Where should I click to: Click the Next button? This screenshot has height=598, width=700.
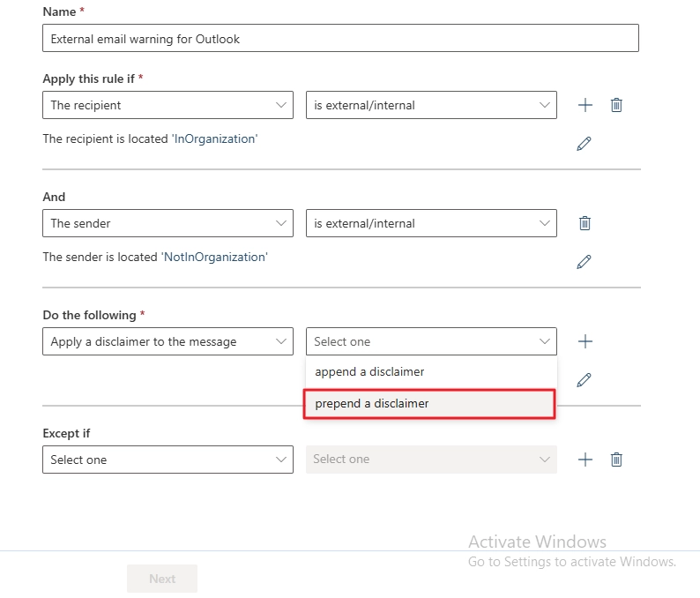[162, 579]
